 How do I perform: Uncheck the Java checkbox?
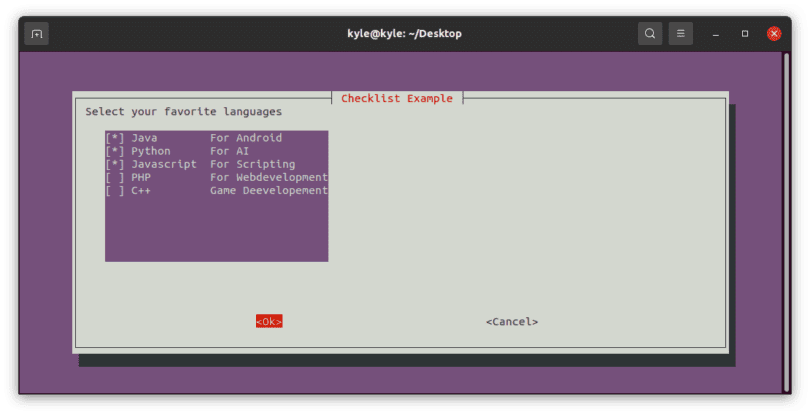(115, 138)
